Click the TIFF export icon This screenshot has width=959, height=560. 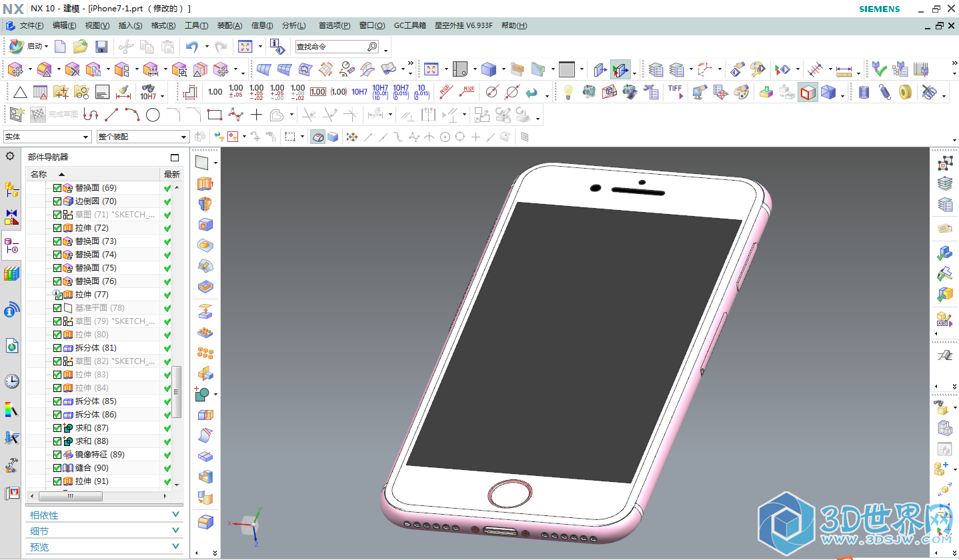pos(675,91)
